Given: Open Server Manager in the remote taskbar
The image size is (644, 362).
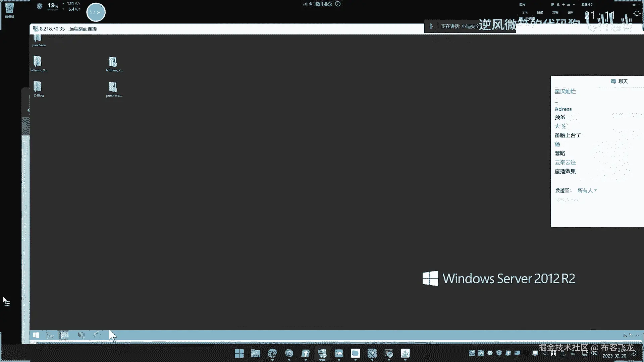Looking at the screenshot, I should pos(50,335).
